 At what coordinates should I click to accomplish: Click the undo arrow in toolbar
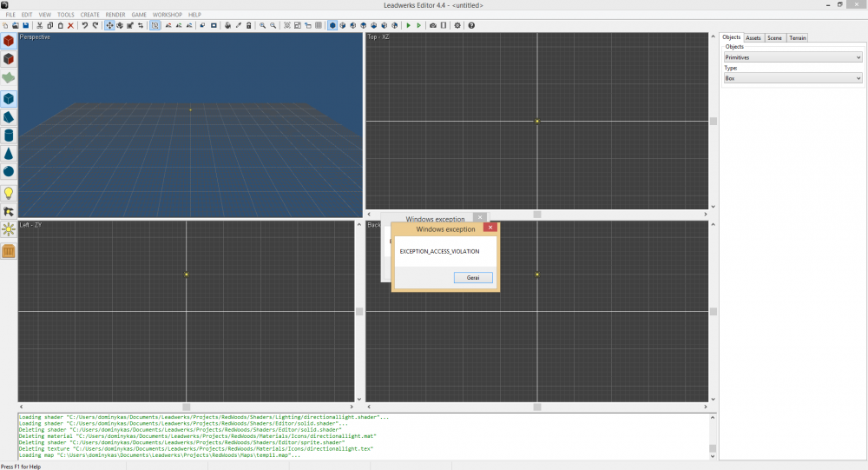[84, 25]
